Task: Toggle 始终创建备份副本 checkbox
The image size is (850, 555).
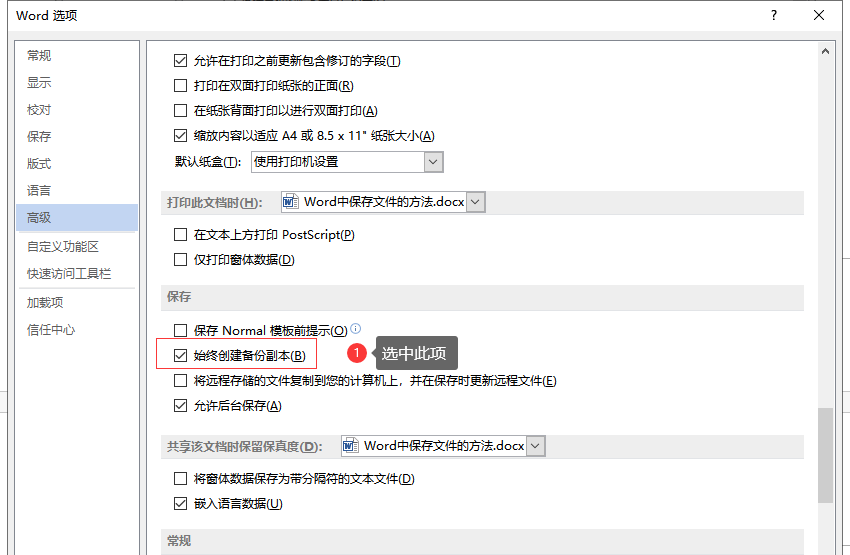Action: (181, 356)
